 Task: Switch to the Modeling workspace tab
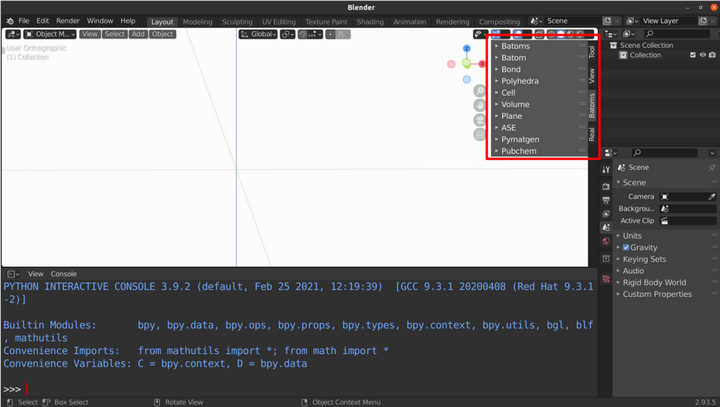pyautogui.click(x=197, y=21)
